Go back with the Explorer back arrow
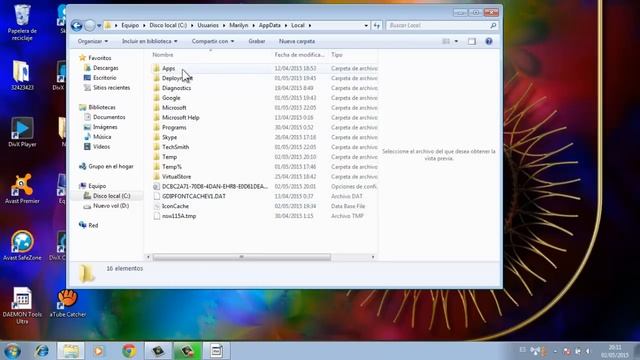The height and width of the screenshot is (360, 640). pos(76,25)
